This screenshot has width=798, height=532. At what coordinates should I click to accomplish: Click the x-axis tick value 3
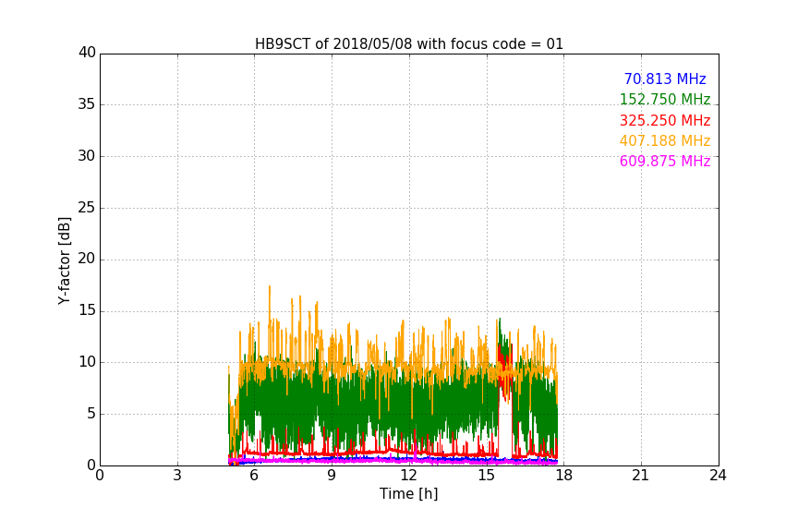(177, 476)
